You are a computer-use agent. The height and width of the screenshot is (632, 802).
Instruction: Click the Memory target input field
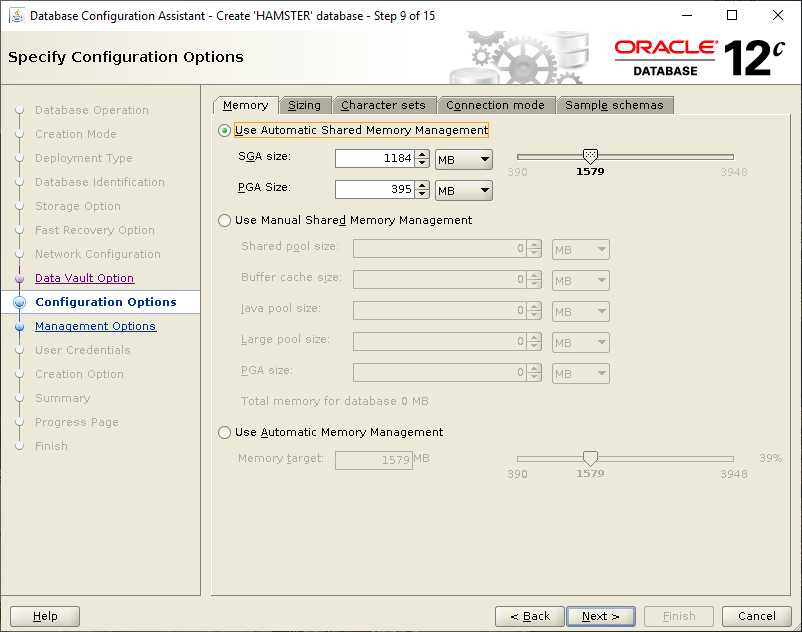pyautogui.click(x=374, y=460)
